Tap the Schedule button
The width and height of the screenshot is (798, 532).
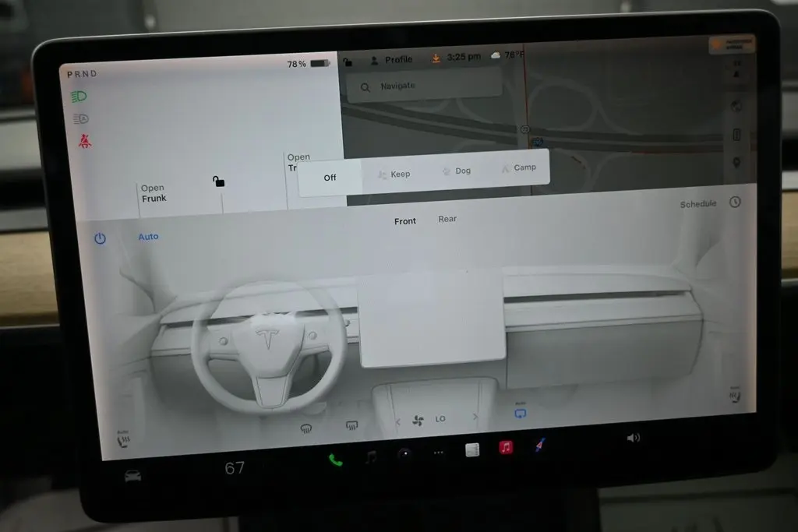click(x=698, y=204)
